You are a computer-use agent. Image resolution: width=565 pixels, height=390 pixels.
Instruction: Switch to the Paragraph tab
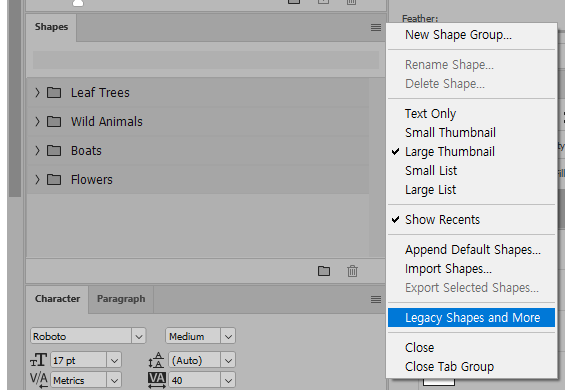pos(121,299)
